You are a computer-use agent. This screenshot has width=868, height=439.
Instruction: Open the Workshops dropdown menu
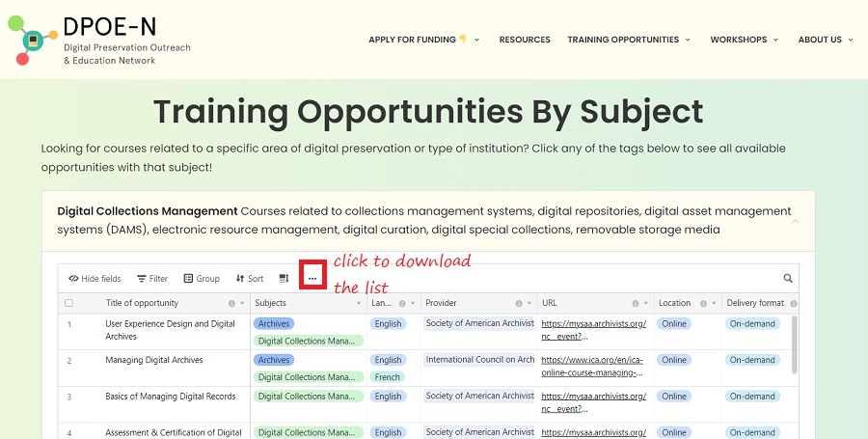coord(745,40)
